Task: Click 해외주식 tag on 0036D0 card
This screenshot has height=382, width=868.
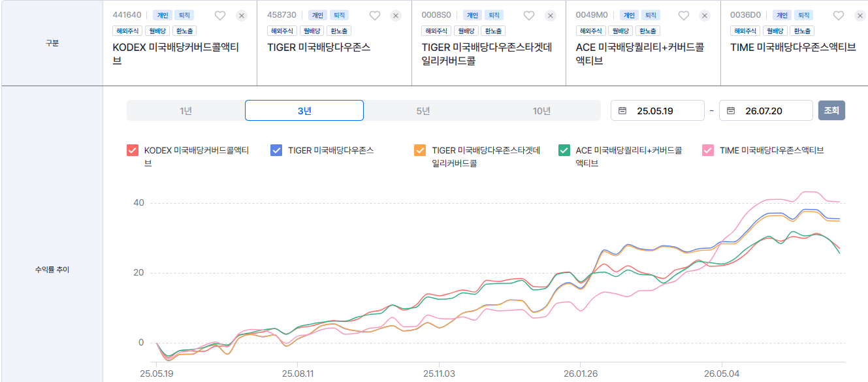Action: pos(745,30)
